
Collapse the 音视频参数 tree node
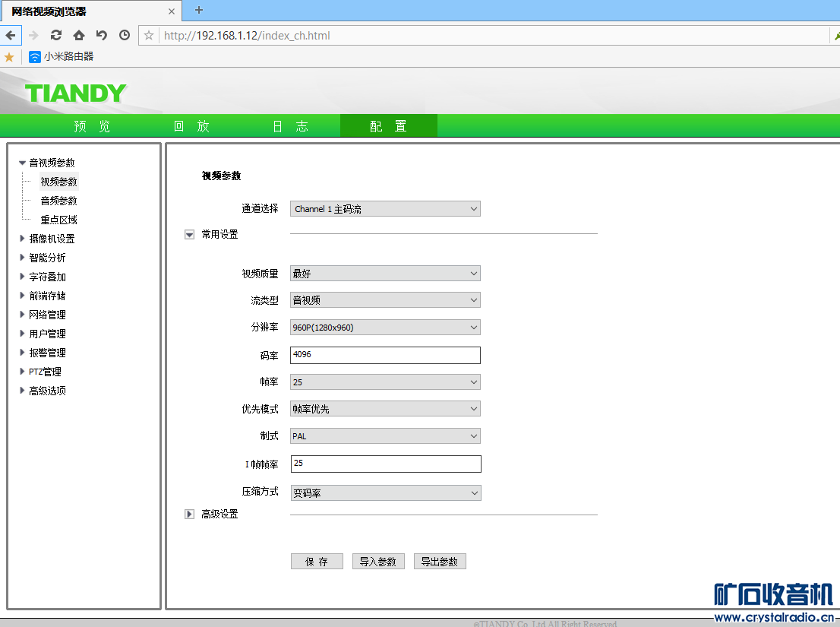22,163
